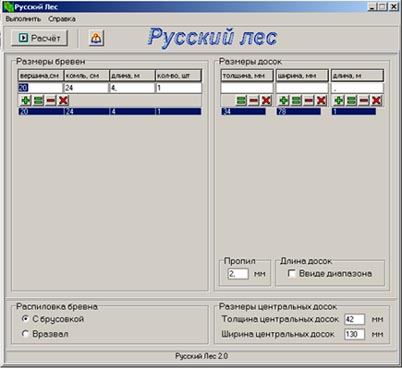Click the комль, см input field with 24
Viewport: 402px width, 368px height.
click(x=86, y=88)
